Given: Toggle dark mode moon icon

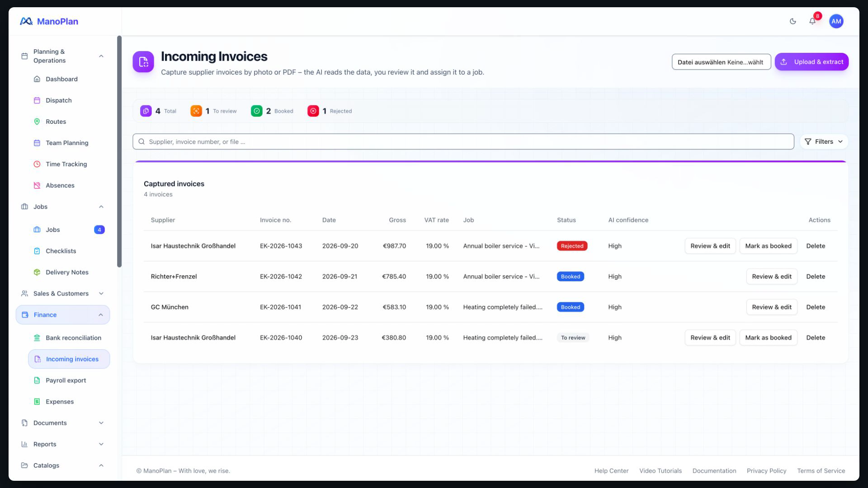Looking at the screenshot, I should [793, 21].
